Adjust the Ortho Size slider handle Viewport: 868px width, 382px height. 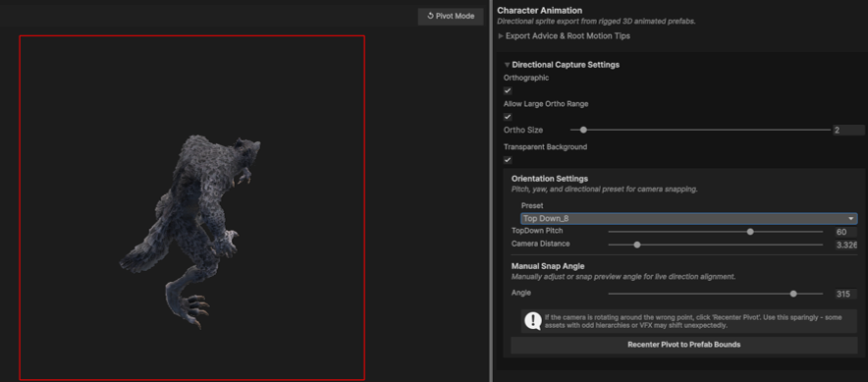point(583,130)
